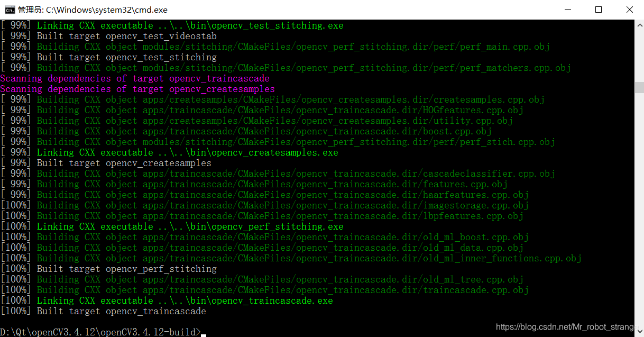This screenshot has height=337, width=644.
Task: Click 'Built target opencv_traincascade' line
Action: tap(103, 311)
